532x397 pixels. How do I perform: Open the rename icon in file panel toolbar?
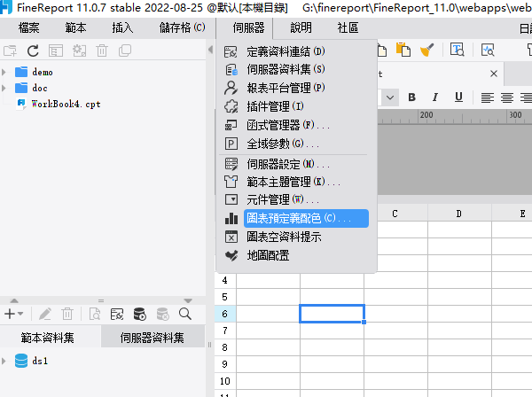(56, 51)
